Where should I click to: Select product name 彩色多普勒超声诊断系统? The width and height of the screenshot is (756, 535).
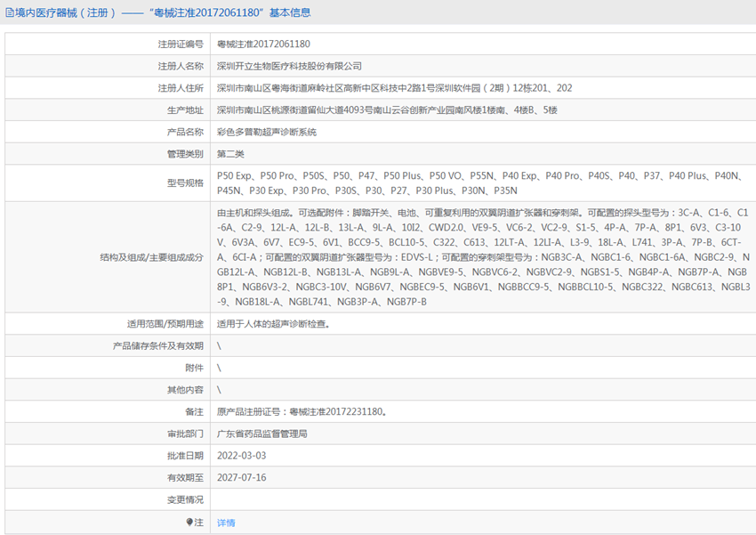(x=266, y=132)
